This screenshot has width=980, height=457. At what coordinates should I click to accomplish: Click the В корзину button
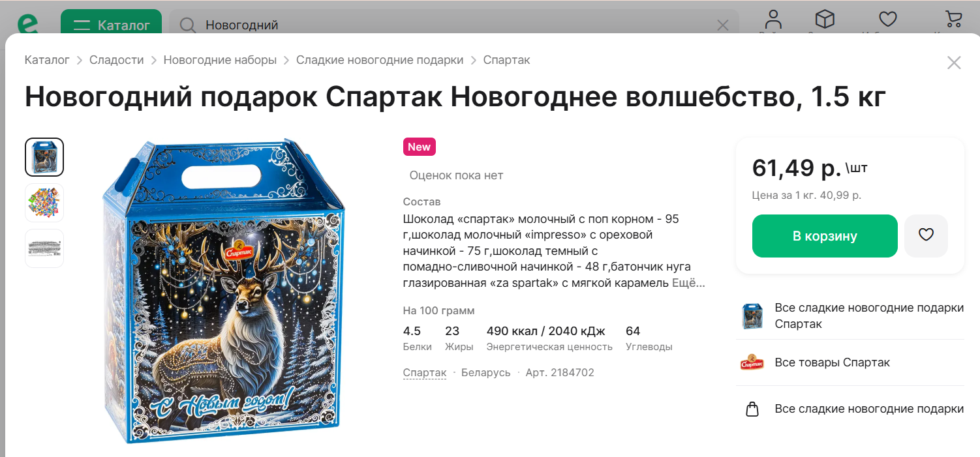pos(825,236)
